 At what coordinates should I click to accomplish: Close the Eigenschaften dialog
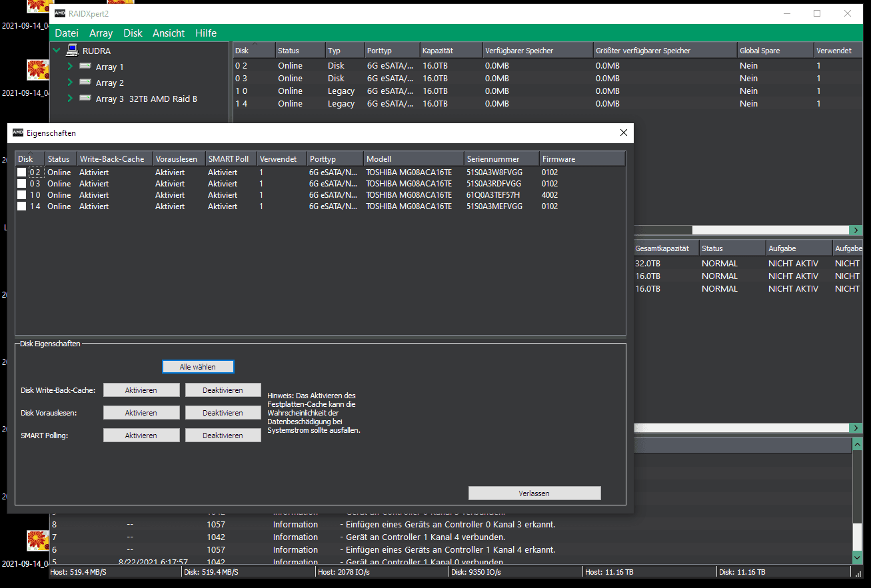click(x=624, y=133)
